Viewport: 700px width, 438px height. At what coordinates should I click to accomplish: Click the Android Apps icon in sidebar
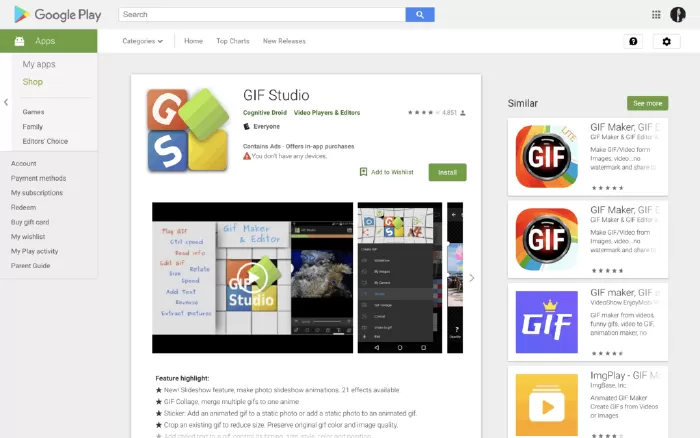tap(19, 41)
